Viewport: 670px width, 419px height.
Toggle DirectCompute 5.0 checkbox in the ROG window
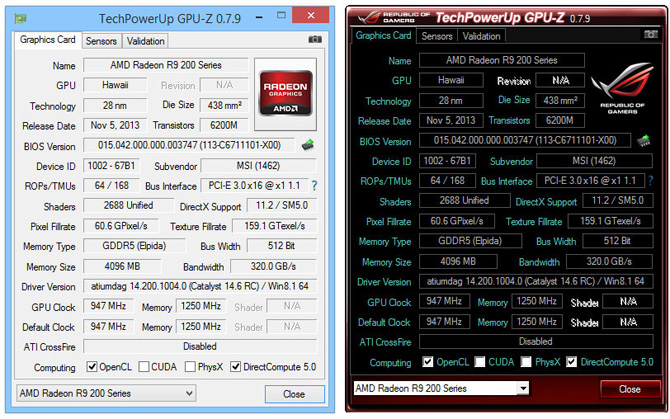pos(571,362)
